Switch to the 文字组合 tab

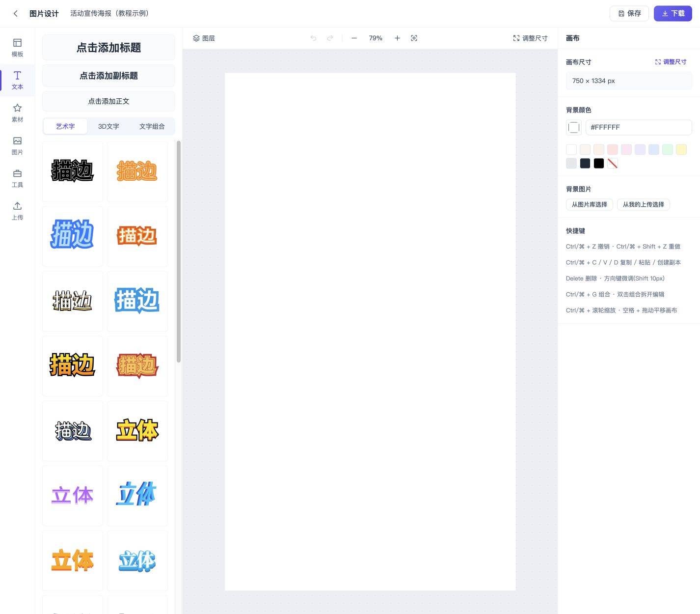[152, 126]
